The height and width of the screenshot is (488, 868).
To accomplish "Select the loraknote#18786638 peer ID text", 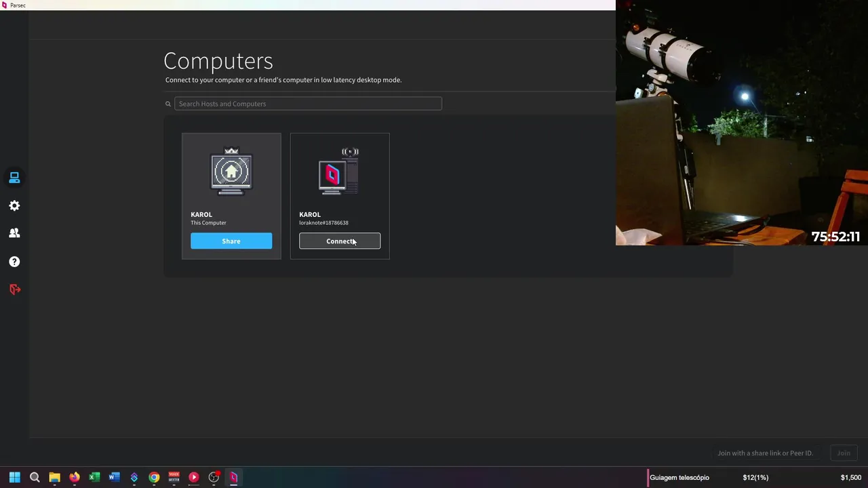I will point(323,223).
